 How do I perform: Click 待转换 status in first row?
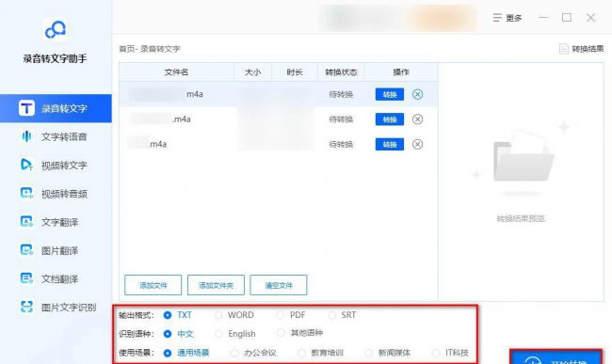[x=341, y=94]
